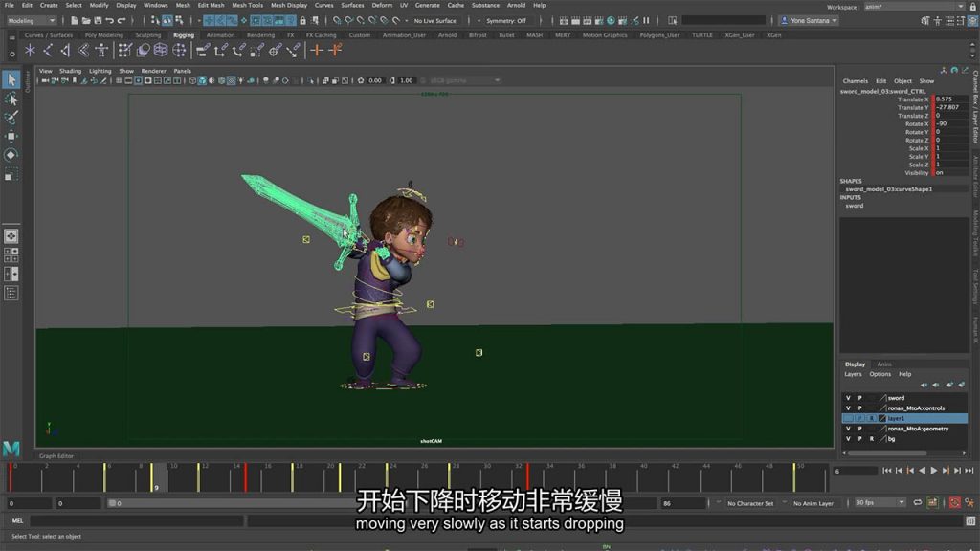Select the arrow Select tool
The image size is (980, 551).
tap(11, 79)
